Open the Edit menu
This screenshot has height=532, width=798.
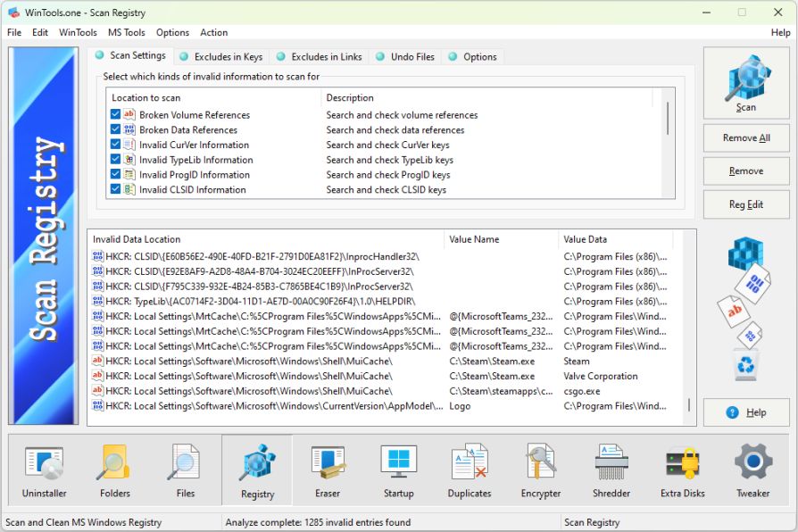[39, 33]
